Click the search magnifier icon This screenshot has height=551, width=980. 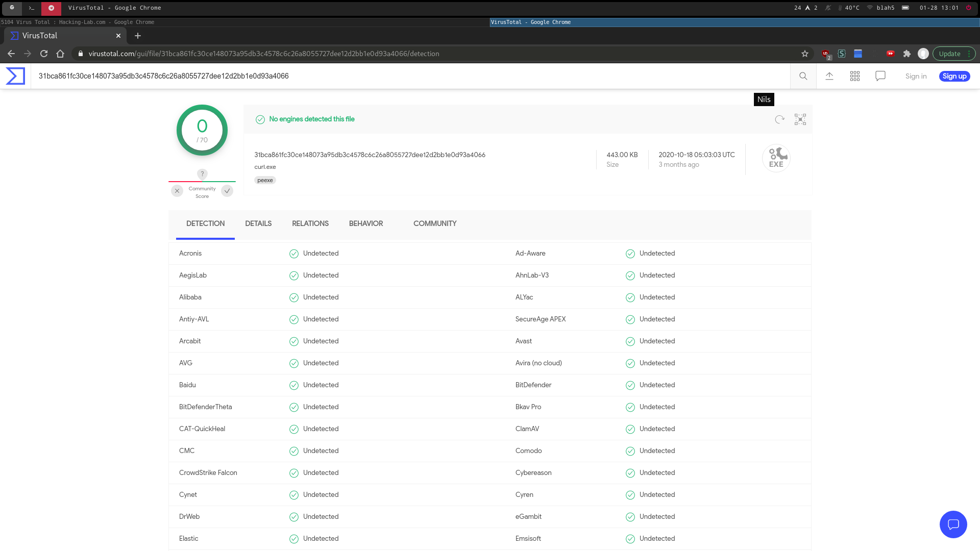(803, 76)
